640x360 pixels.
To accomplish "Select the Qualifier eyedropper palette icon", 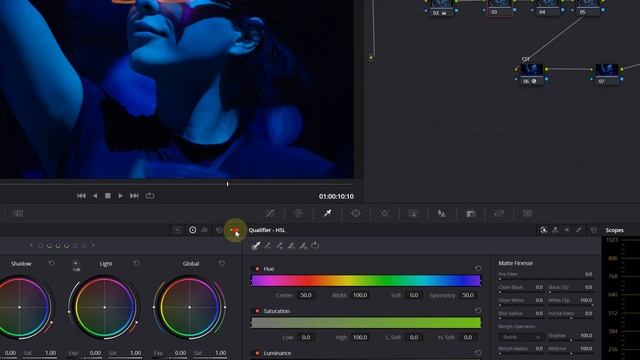I will [x=327, y=213].
